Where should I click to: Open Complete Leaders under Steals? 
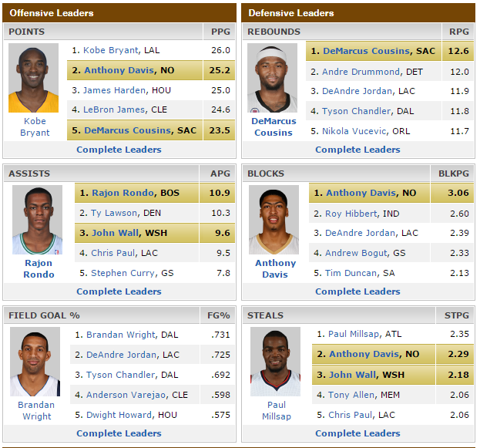(x=357, y=433)
